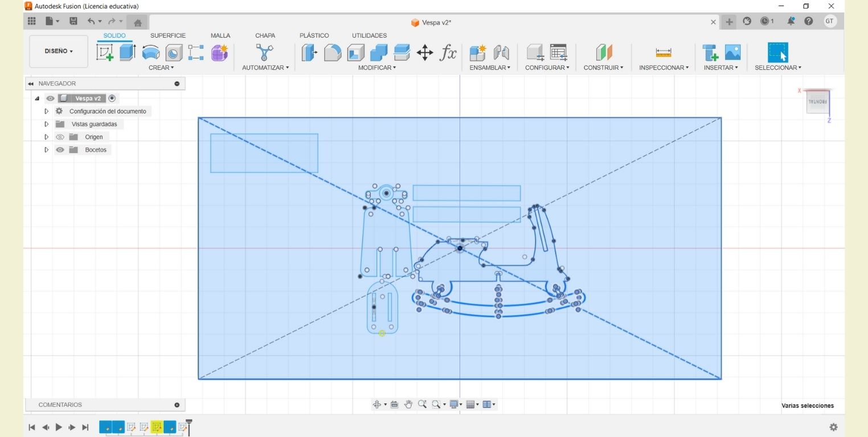Click the Insert fastener bolt icon
Screen dimensions: 868x437
click(x=710, y=53)
